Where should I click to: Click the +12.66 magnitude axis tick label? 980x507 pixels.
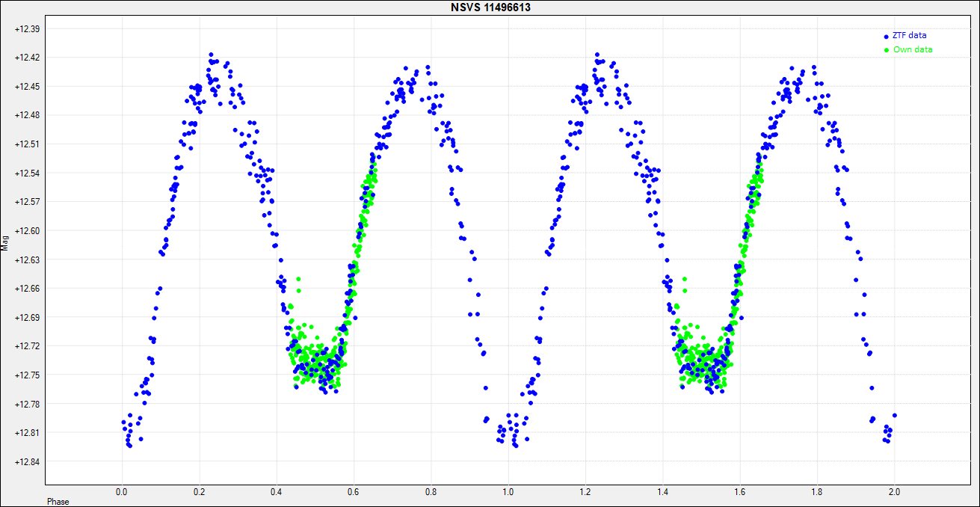[27, 288]
